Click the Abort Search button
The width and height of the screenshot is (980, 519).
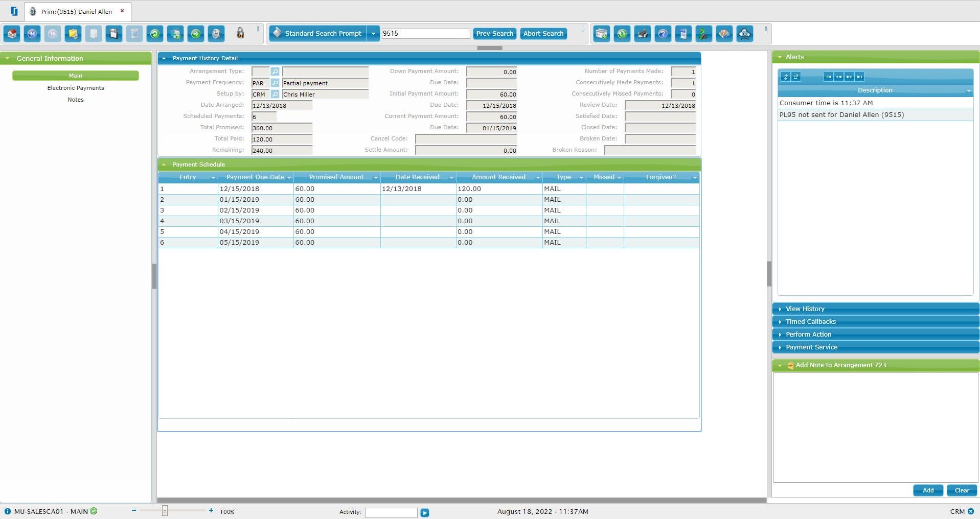pos(543,34)
